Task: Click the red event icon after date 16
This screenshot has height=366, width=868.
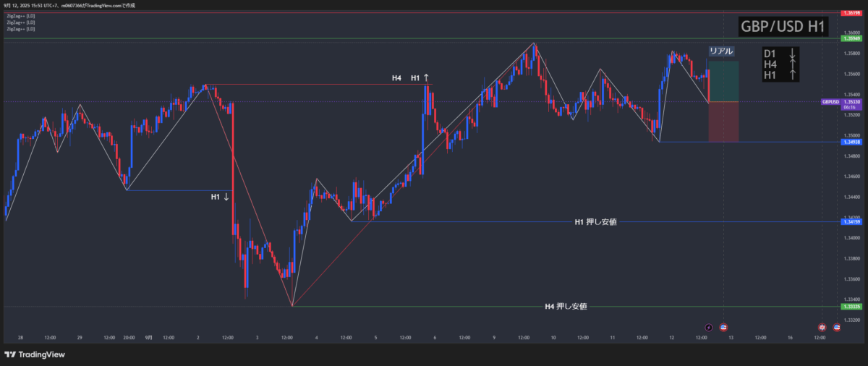Action: [x=822, y=328]
